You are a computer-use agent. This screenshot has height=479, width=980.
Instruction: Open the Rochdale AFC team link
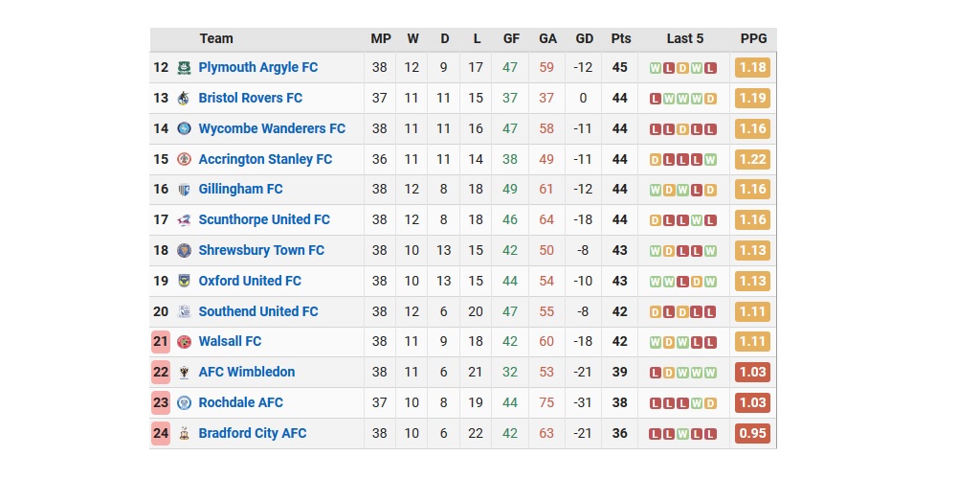click(241, 403)
